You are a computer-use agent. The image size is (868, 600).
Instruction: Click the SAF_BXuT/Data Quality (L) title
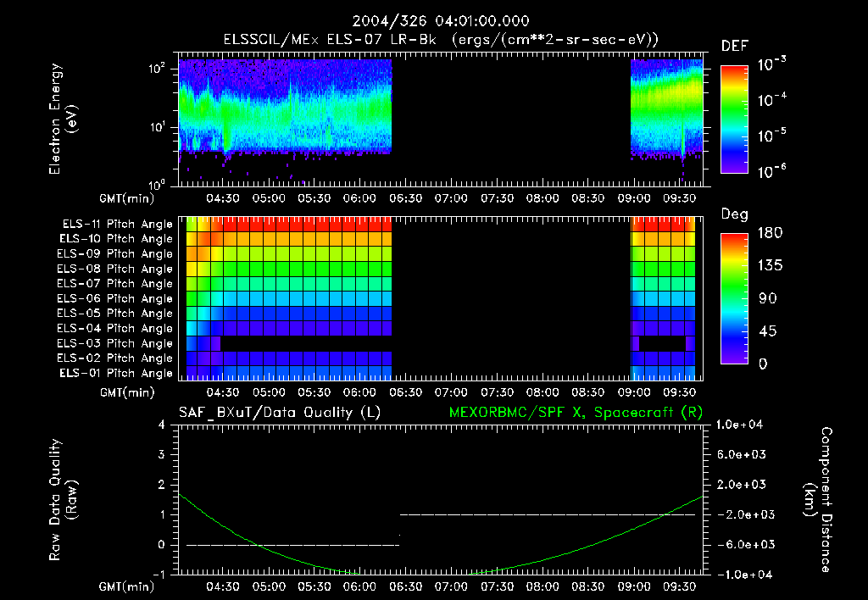point(280,413)
